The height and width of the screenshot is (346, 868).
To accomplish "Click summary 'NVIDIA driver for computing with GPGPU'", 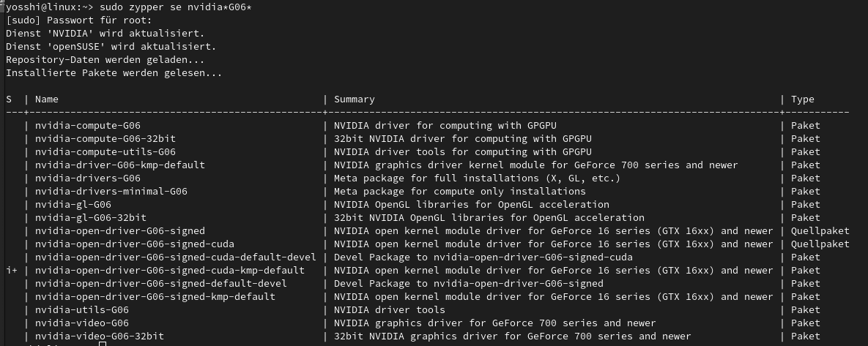I will [x=445, y=126].
